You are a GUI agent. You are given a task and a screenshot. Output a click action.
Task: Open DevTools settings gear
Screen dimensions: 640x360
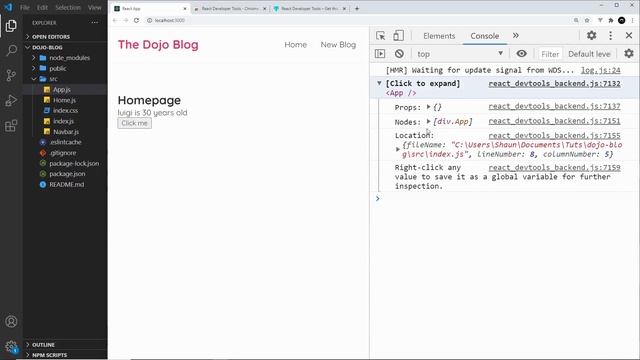pyautogui.click(x=591, y=36)
